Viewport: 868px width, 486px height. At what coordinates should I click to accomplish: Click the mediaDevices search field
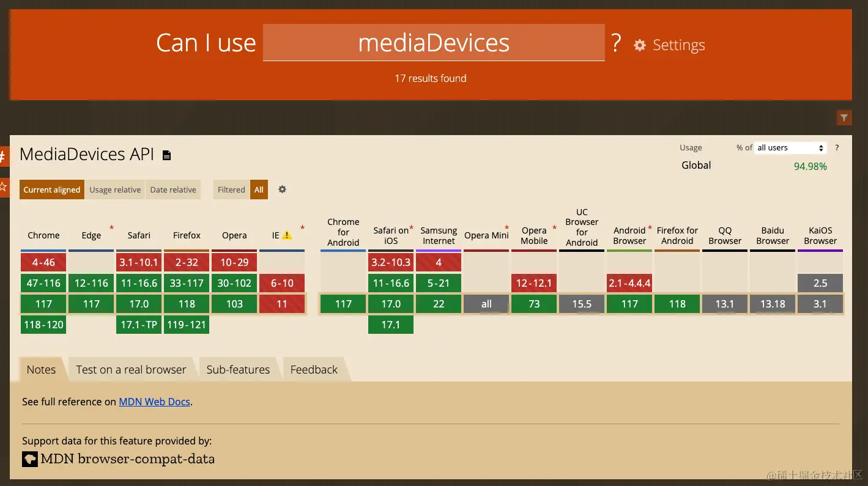(434, 43)
